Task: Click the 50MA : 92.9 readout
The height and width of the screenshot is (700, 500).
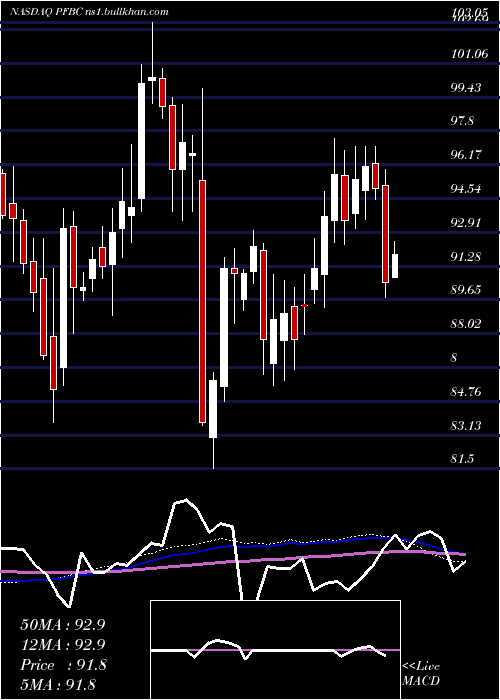Action: pyautogui.click(x=63, y=625)
